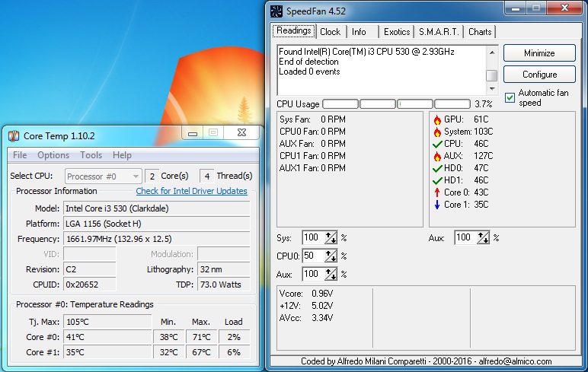The width and height of the screenshot is (588, 372).
Task: Click the SpeedFan fan icon in title bar
Action: point(276,11)
